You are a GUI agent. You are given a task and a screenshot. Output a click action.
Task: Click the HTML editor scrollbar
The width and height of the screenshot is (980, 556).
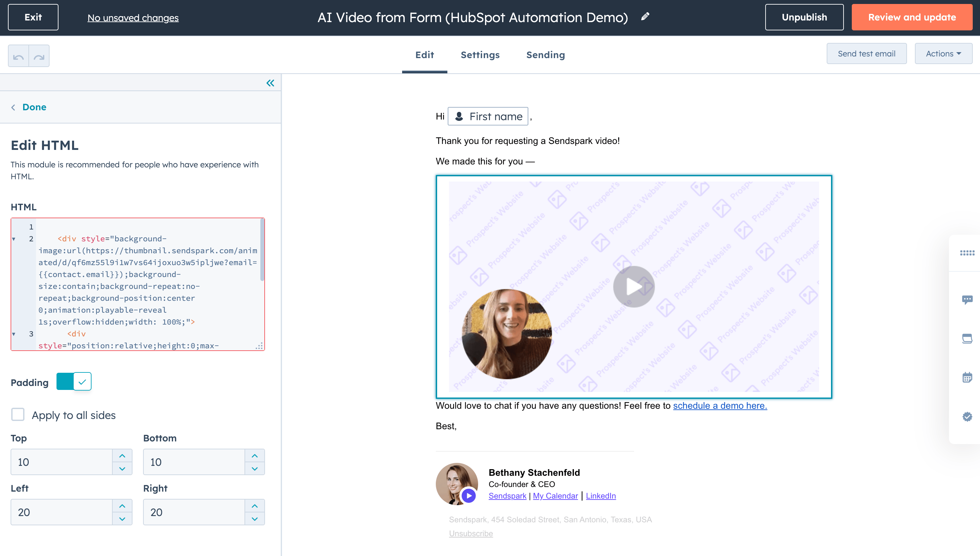click(262, 250)
